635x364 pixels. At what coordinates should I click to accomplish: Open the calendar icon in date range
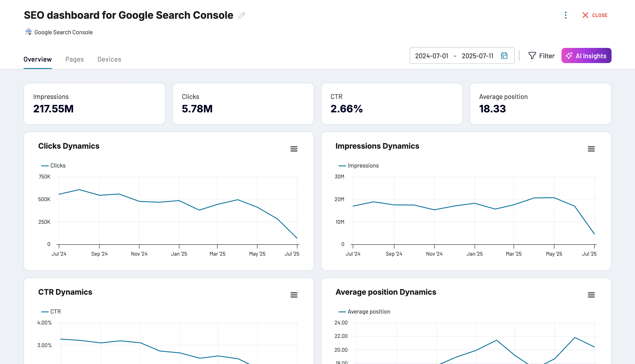[x=504, y=56]
